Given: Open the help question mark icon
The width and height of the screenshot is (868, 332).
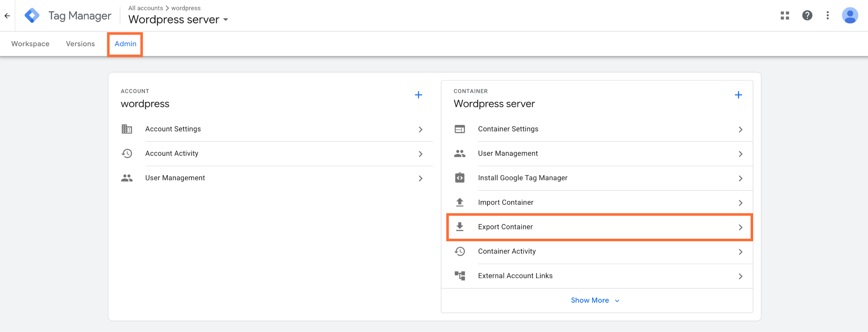Looking at the screenshot, I should click(x=807, y=16).
